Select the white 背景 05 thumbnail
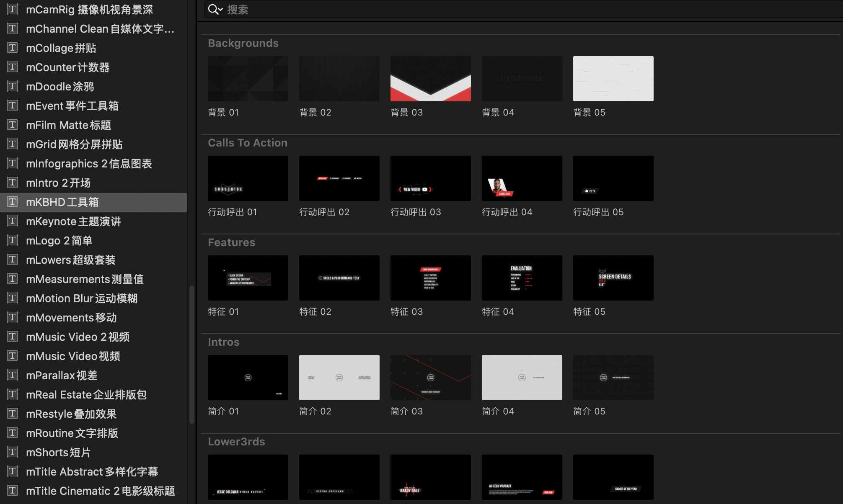Viewport: 843px width, 504px height. coord(613,79)
